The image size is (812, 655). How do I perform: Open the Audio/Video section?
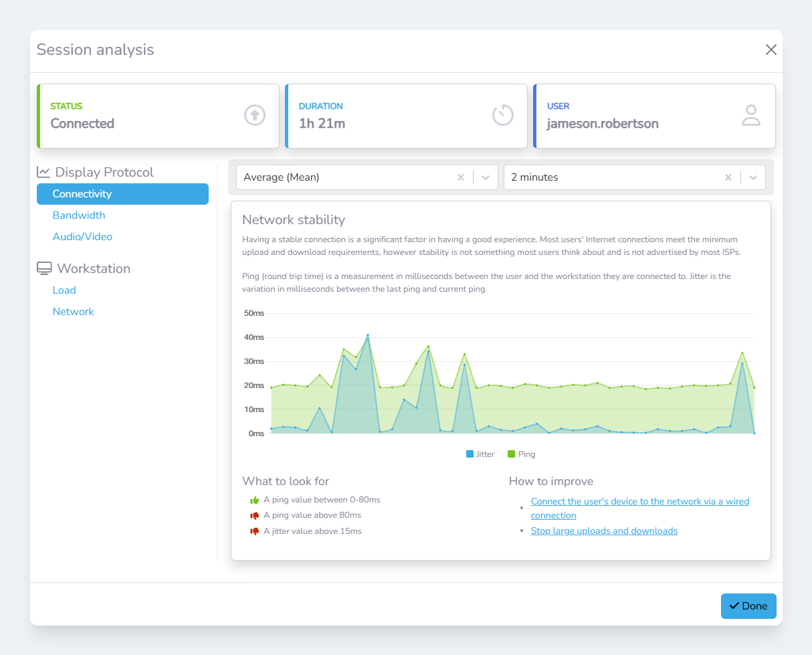[82, 237]
